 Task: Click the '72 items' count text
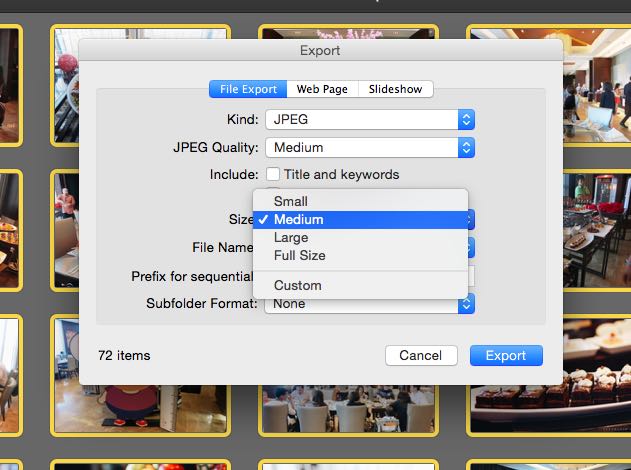click(x=124, y=355)
